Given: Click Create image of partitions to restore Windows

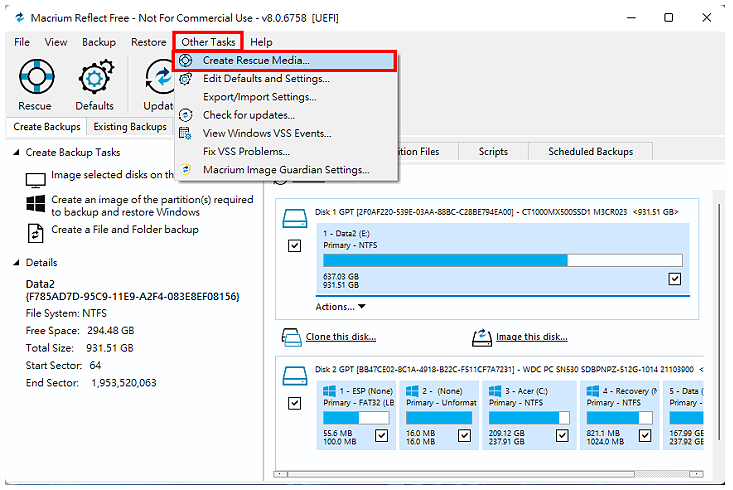Looking at the screenshot, I should pos(152,206).
